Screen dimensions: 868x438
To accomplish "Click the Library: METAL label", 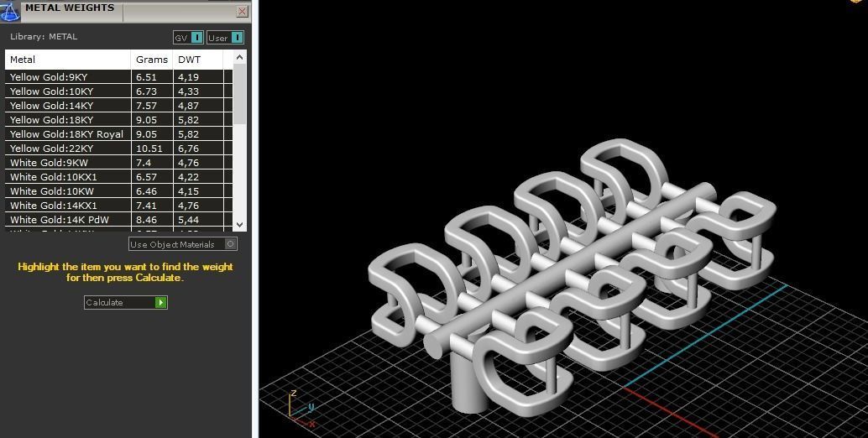I will coord(44,37).
